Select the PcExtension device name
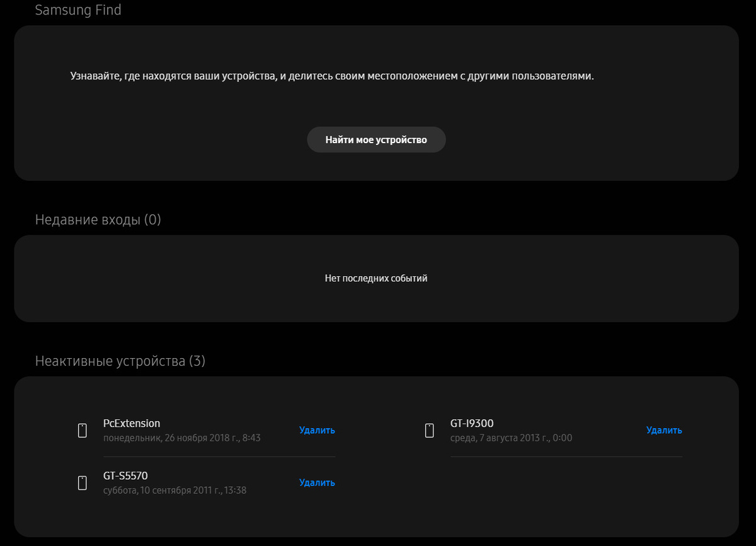The height and width of the screenshot is (546, 756). 132,423
